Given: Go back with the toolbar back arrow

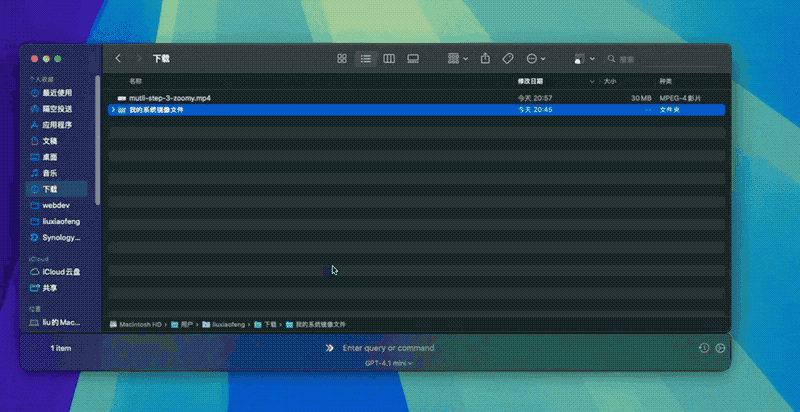Looking at the screenshot, I should (118, 59).
